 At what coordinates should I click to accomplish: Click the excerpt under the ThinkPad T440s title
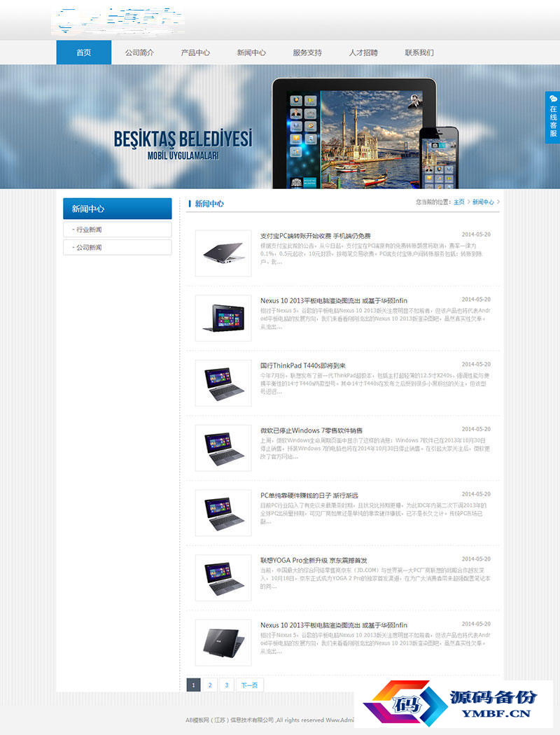375,384
